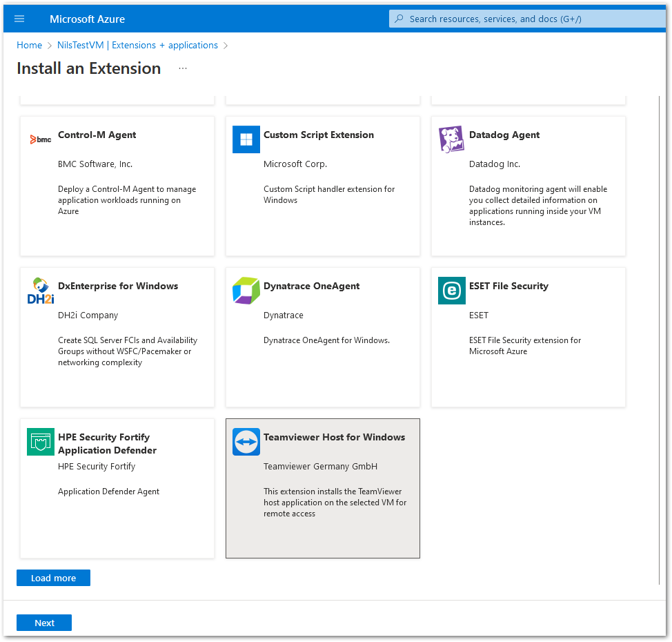The image size is (672, 642).
Task: Select Dynatrace OneAgent title
Action: tap(312, 286)
